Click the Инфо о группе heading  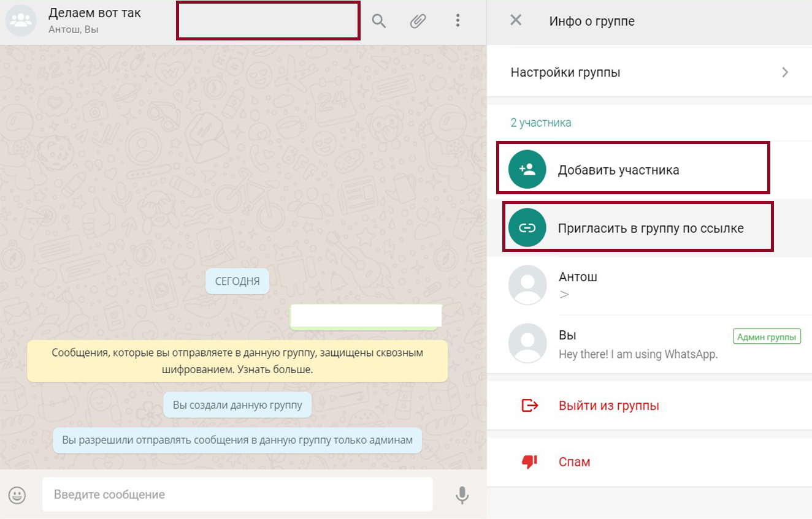(x=592, y=21)
